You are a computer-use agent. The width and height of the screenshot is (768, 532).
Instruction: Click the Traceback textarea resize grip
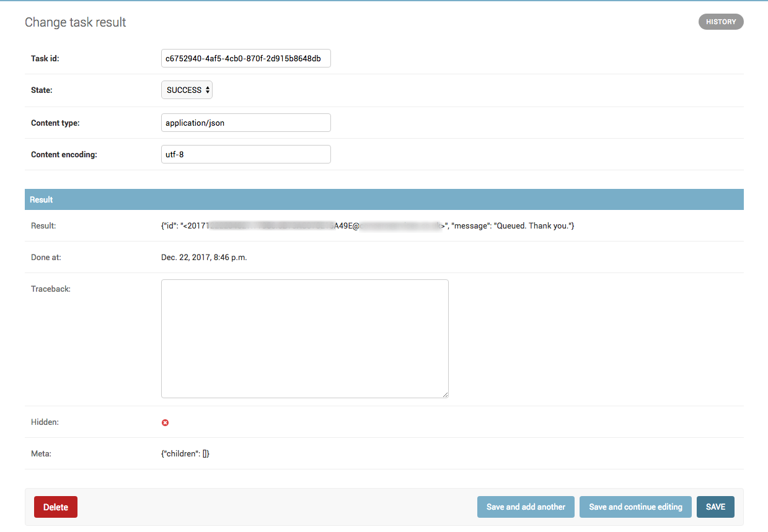coord(444,393)
